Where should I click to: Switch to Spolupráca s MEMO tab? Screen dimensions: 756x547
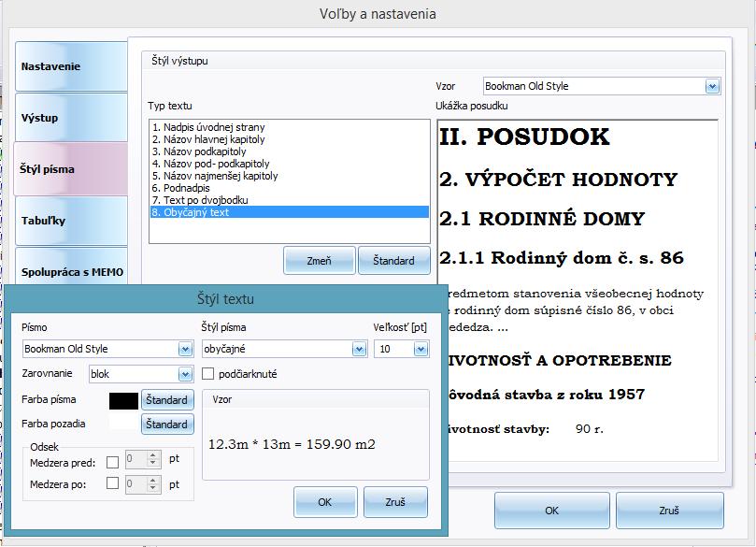tap(71, 266)
